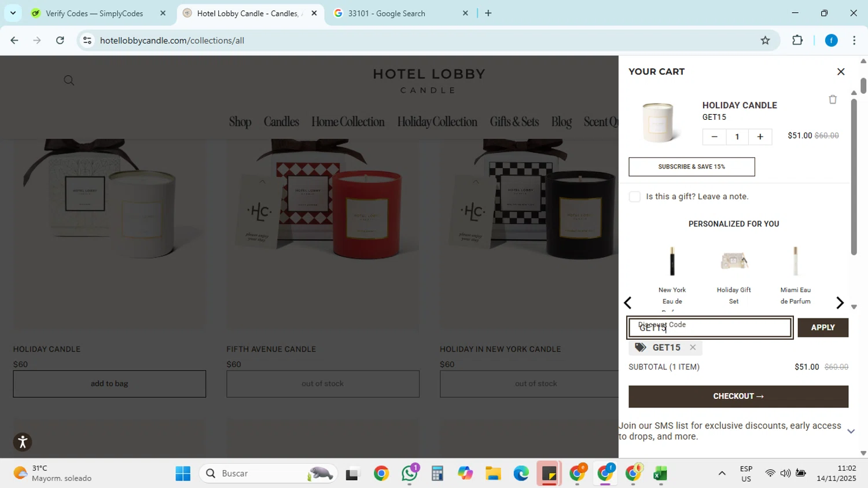This screenshot has height=488, width=868.
Task: Open the Chrome profile avatar
Action: coord(832,41)
